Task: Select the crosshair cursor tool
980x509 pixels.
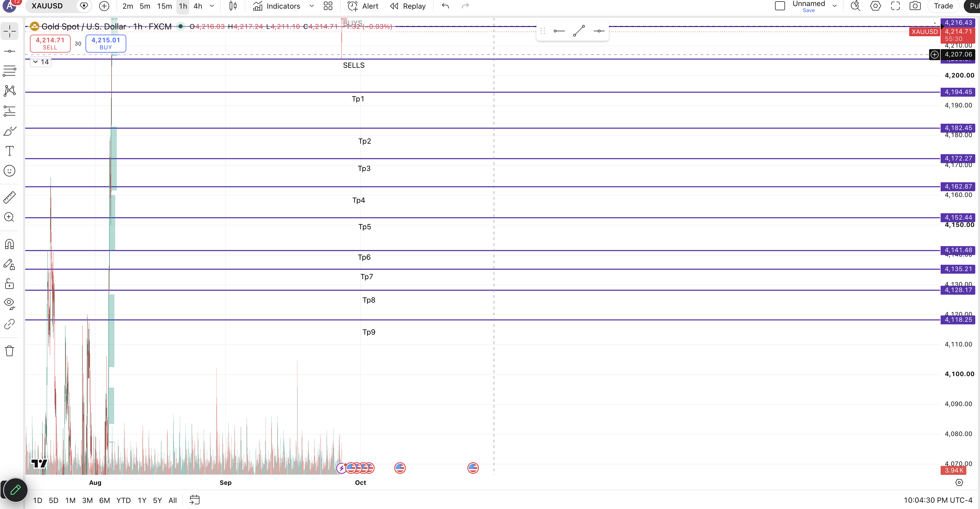Action: [x=9, y=31]
